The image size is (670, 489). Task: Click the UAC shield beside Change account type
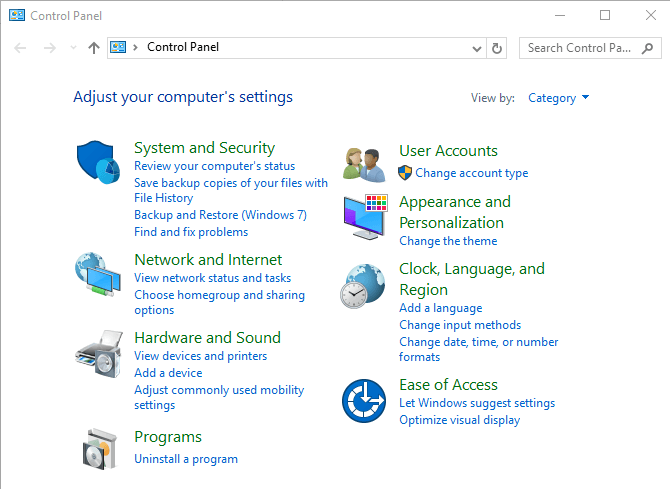click(x=405, y=173)
